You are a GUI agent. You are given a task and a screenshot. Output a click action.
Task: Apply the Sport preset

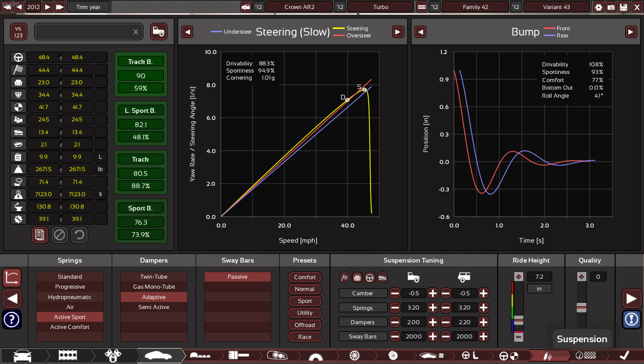click(x=305, y=301)
